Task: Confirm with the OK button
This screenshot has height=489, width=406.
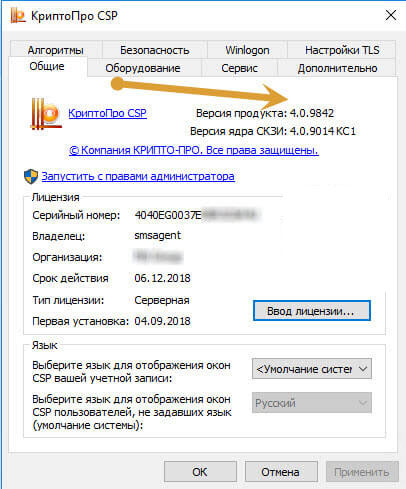Action: pos(200,472)
